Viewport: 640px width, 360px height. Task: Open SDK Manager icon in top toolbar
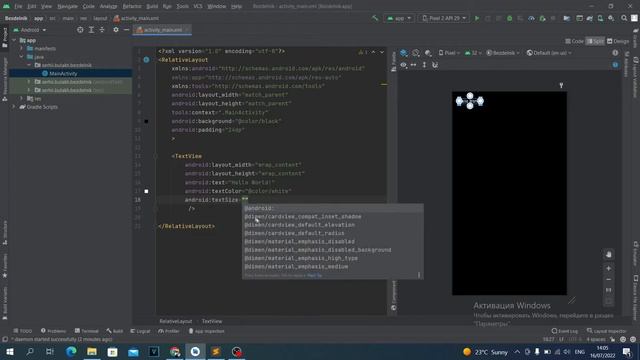click(611, 18)
